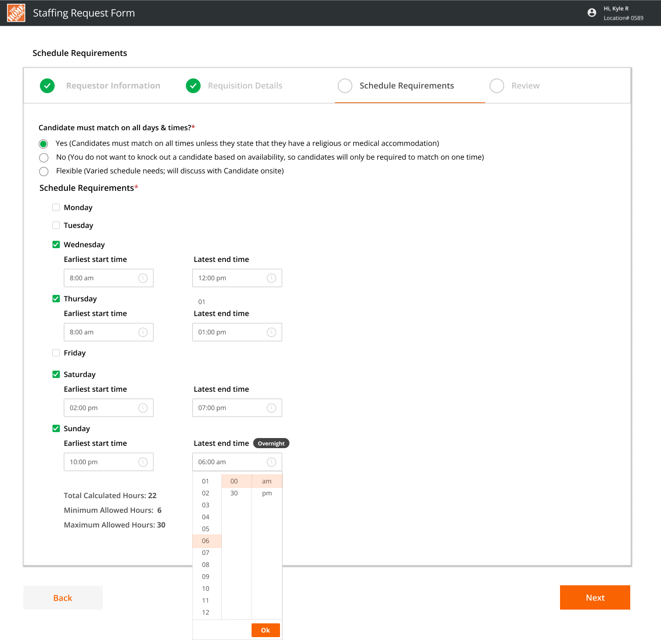Choose highlighted hour 06 in time picker
The width and height of the screenshot is (661, 644).
[x=207, y=541]
